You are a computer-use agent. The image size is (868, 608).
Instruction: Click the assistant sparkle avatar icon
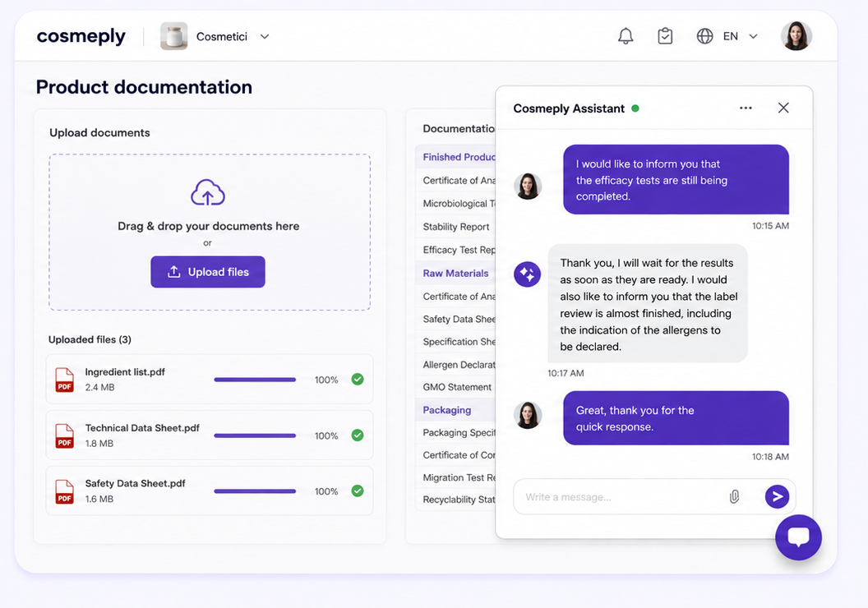click(527, 274)
